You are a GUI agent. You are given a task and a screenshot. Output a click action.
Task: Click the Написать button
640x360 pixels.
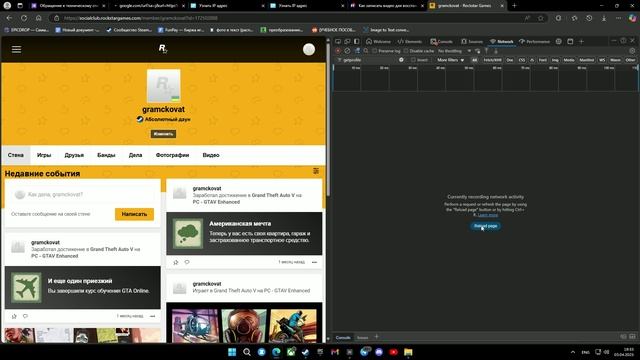(134, 214)
